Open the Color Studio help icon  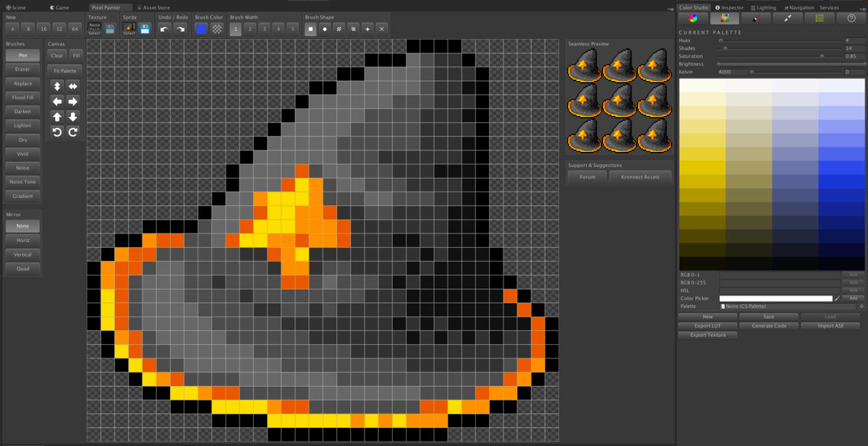851,18
